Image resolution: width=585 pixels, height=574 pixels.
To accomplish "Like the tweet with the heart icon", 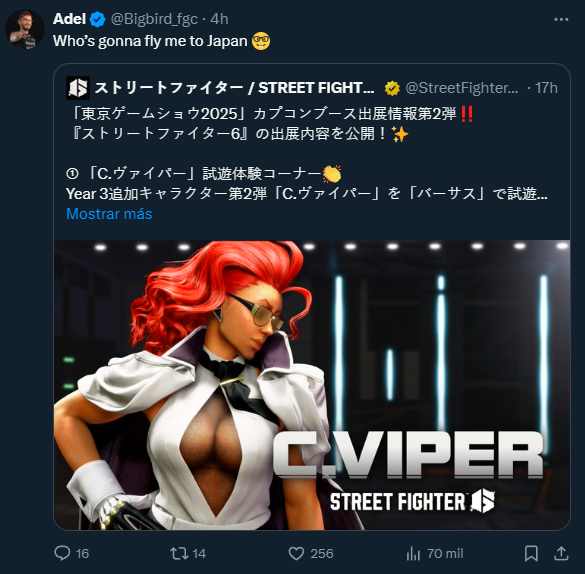I will coord(296,553).
